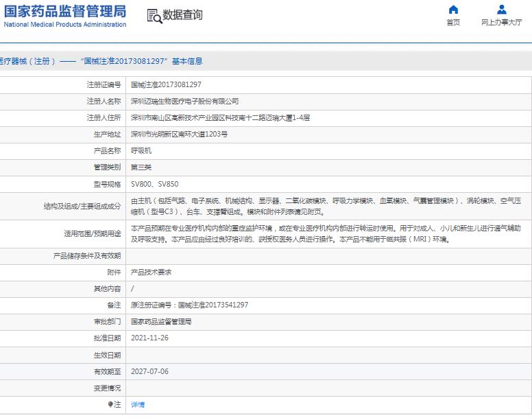Click the 数据查询 heading text
532x420 pixels.
point(182,15)
